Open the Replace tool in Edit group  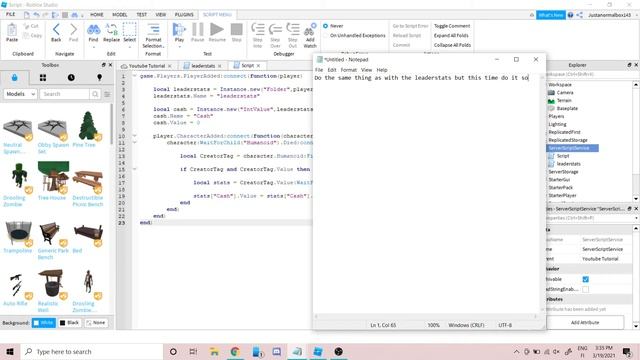point(111,32)
